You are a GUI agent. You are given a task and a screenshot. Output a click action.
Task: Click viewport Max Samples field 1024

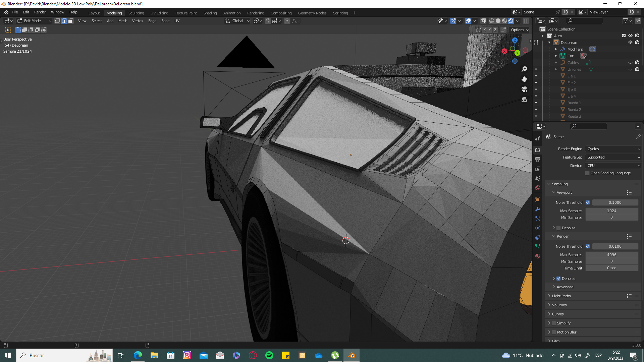tap(611, 211)
